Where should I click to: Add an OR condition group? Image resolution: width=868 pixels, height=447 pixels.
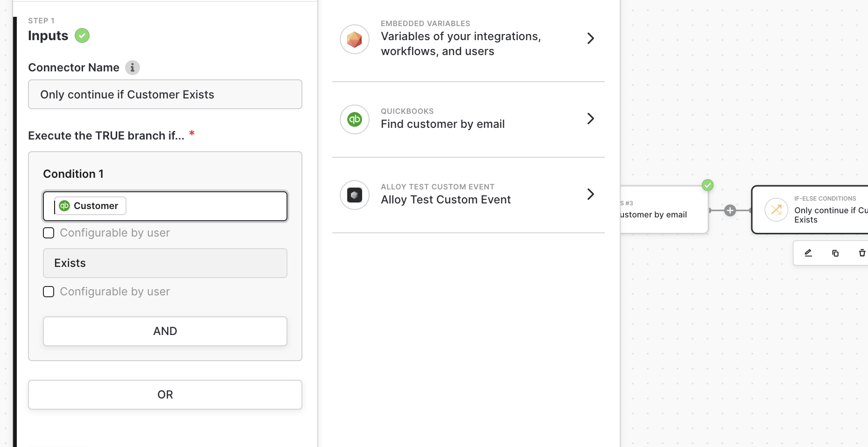point(165,395)
